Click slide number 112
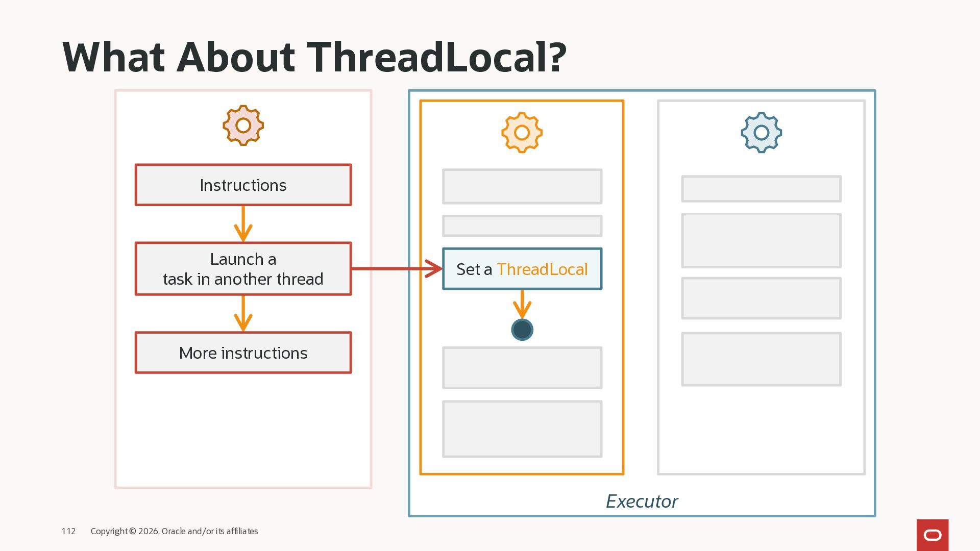This screenshot has width=980, height=551. pos(68,531)
